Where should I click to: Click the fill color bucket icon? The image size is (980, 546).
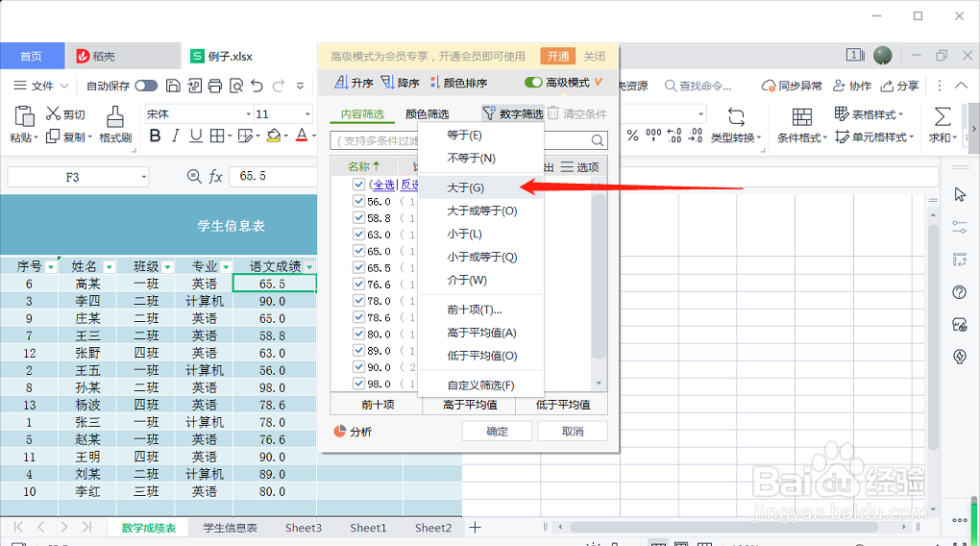273,136
